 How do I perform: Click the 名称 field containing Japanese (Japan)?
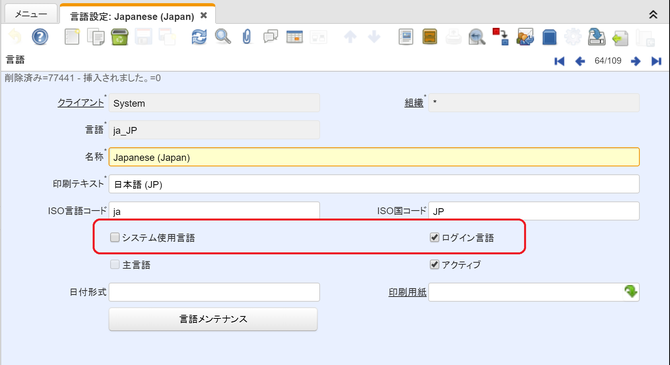(374, 157)
